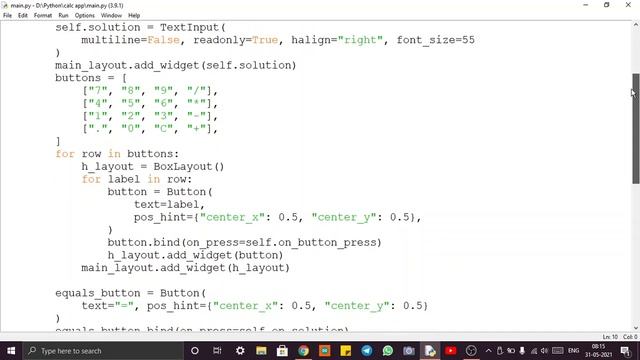Click the ENG language indicator
Viewport: 640px width, 360px height.
[573, 351]
